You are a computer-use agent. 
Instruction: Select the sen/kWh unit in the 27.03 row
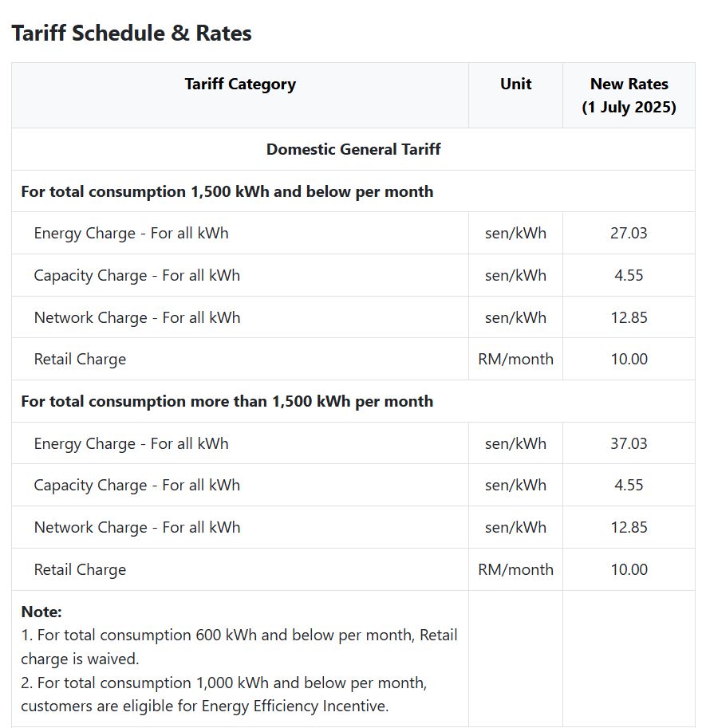pyautogui.click(x=515, y=234)
